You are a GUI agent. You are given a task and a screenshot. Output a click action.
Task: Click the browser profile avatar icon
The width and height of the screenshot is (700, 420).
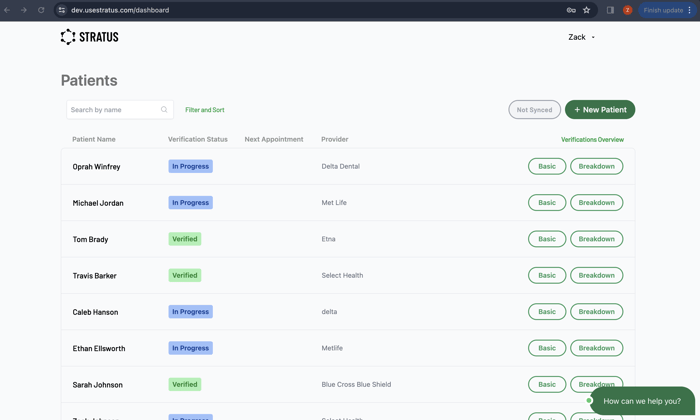coord(627,10)
